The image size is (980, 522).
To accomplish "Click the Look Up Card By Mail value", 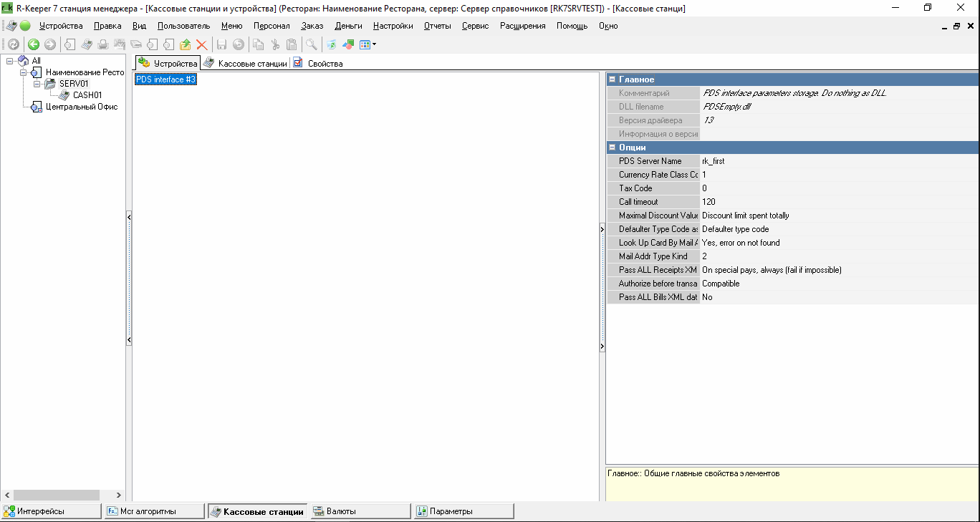I will coord(839,243).
